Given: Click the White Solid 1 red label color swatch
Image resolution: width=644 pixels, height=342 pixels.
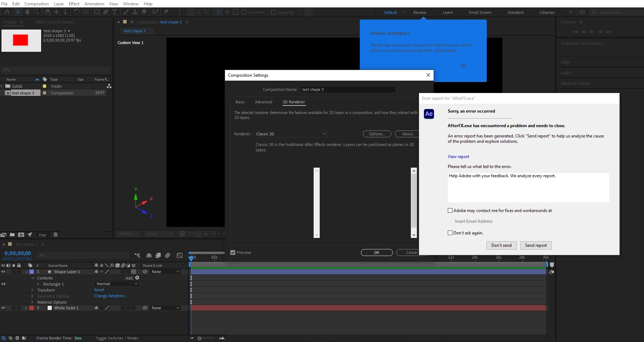Looking at the screenshot, I should pyautogui.click(x=32, y=308).
